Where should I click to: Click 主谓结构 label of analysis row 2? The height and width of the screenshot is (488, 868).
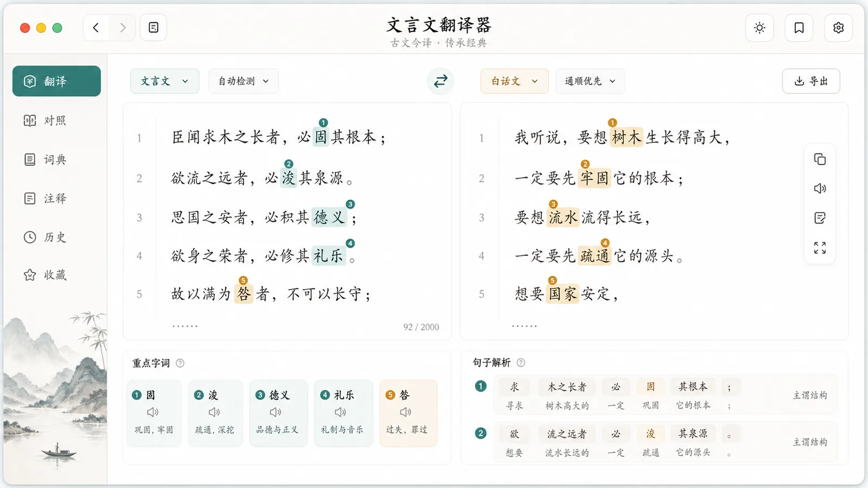[x=810, y=442]
